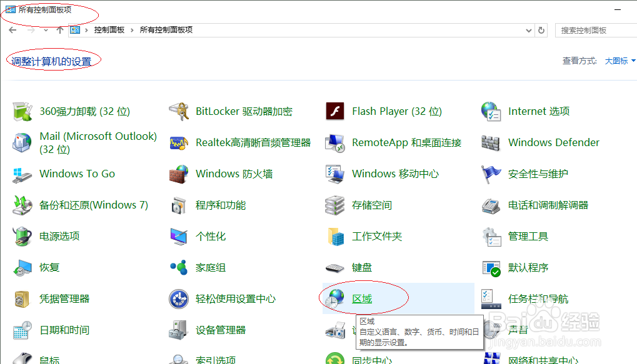The image size is (637, 364).
Task: Open Windows Defender wall icon
Action: point(491,142)
